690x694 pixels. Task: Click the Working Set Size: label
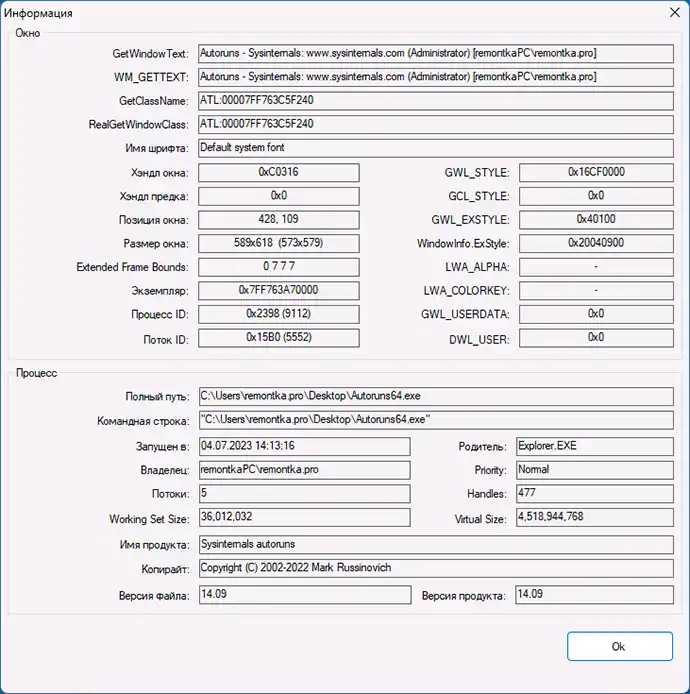pyautogui.click(x=149, y=519)
